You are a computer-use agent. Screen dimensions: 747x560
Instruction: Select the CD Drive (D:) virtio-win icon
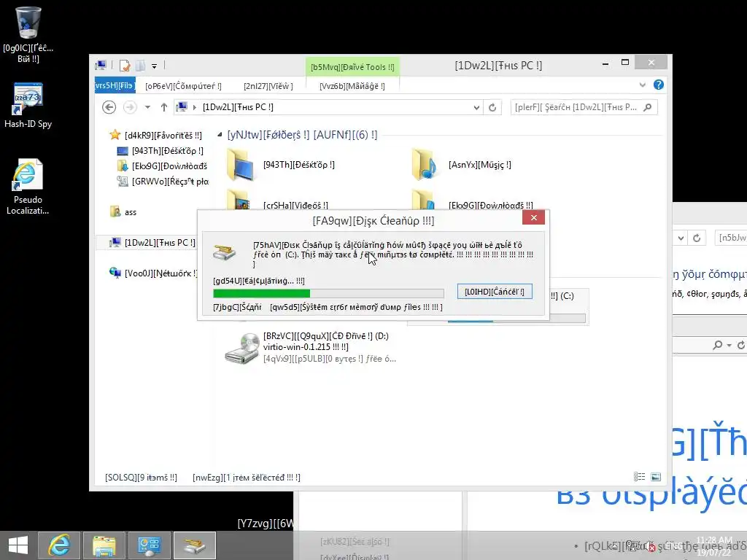click(242, 349)
